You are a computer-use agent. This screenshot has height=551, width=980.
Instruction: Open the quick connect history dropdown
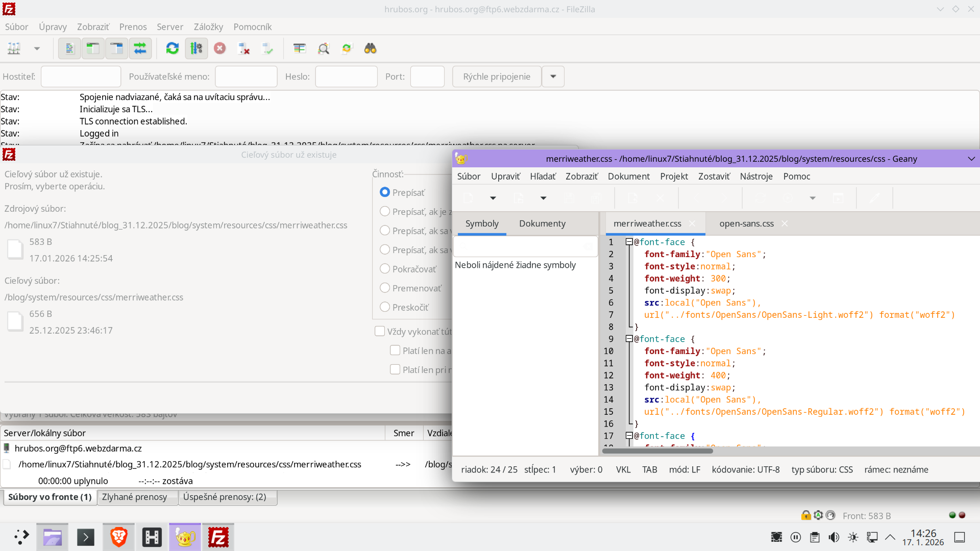pyautogui.click(x=553, y=77)
